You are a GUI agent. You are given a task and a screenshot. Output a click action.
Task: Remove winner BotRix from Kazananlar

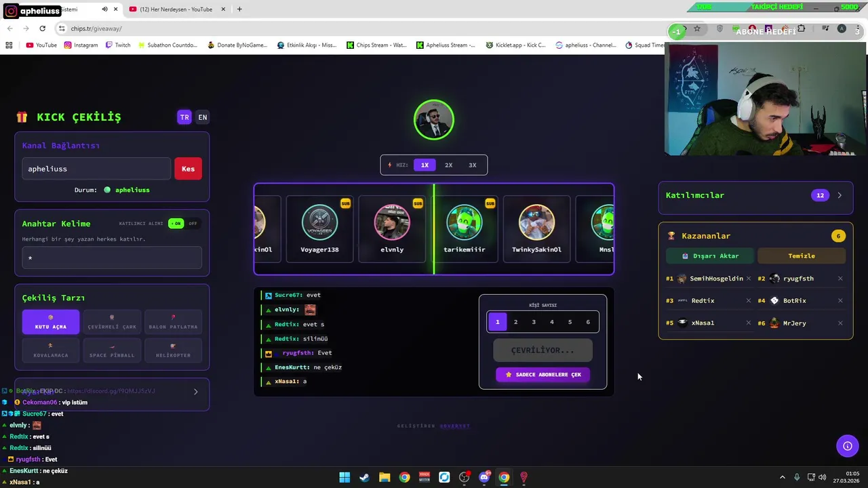coord(840,300)
